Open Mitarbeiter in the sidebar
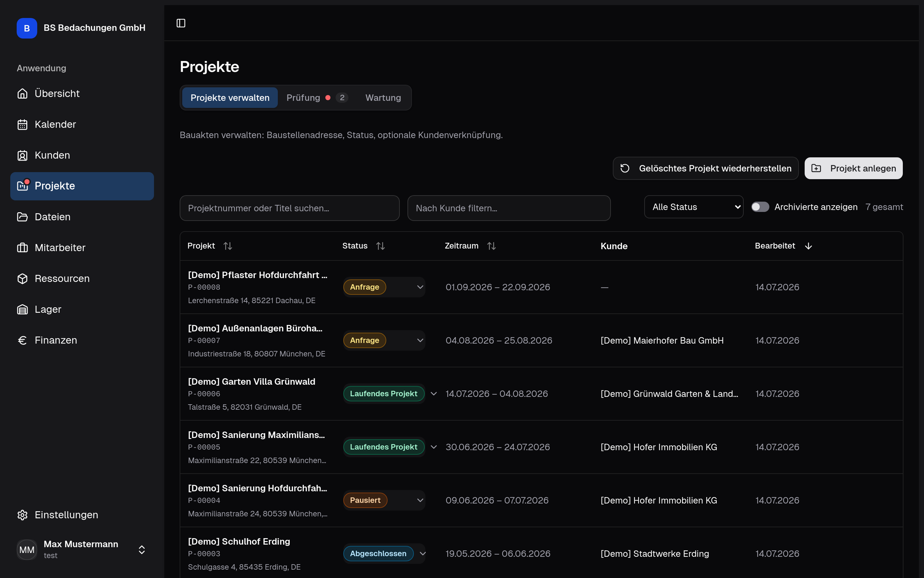This screenshot has width=924, height=578. click(x=82, y=248)
